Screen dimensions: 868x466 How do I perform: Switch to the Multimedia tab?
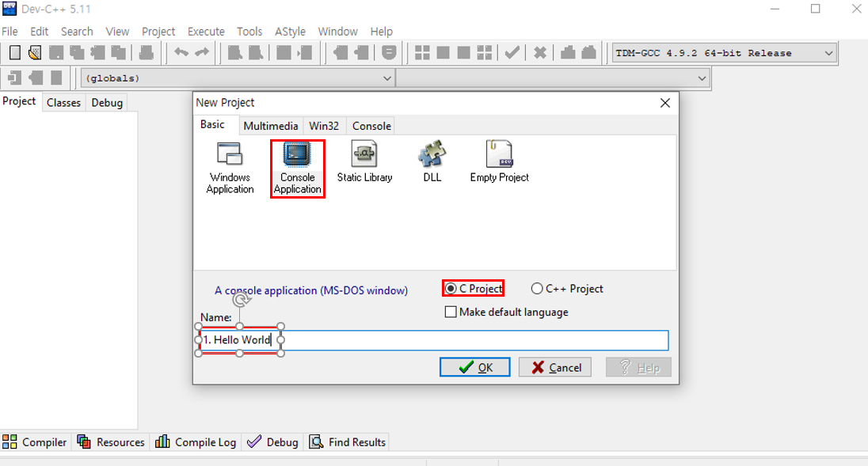click(271, 126)
